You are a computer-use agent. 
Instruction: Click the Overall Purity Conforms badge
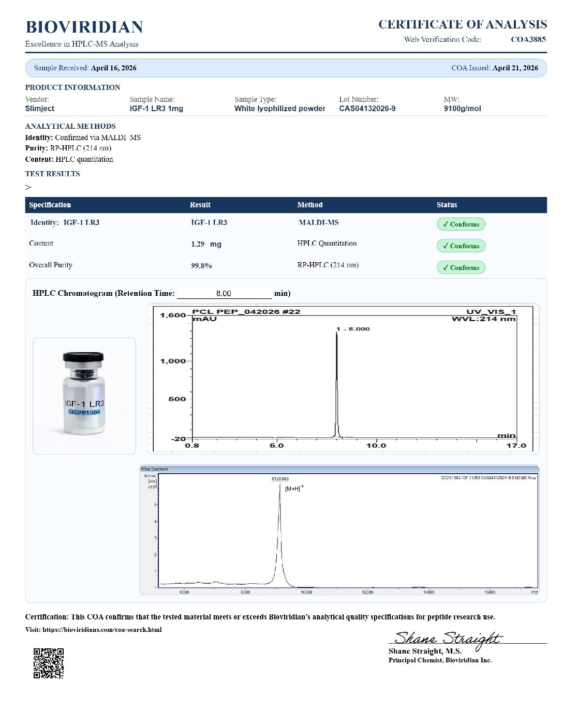(x=461, y=267)
